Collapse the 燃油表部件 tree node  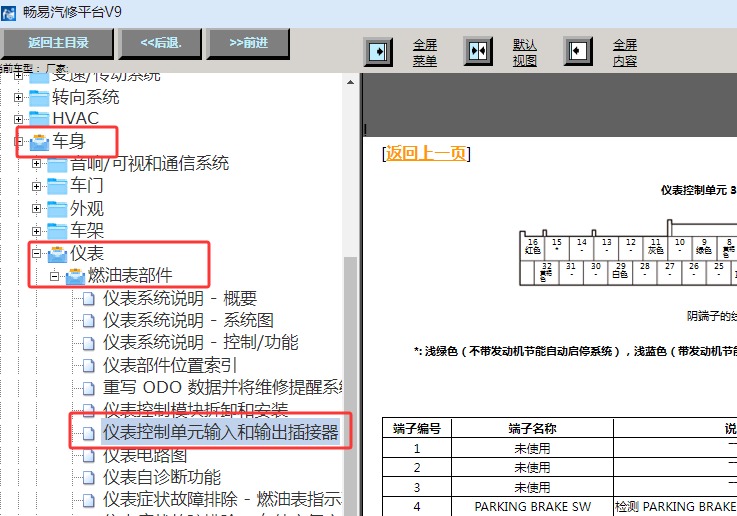[x=55, y=276]
